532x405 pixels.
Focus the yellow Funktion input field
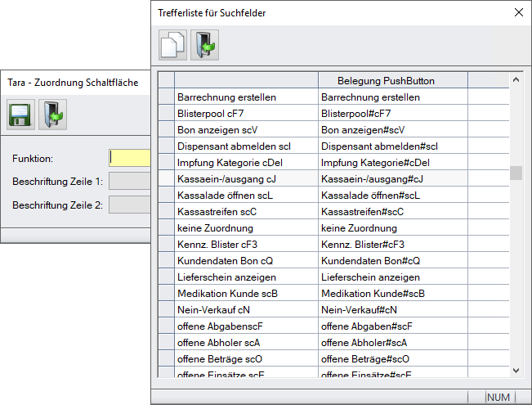[x=130, y=158]
